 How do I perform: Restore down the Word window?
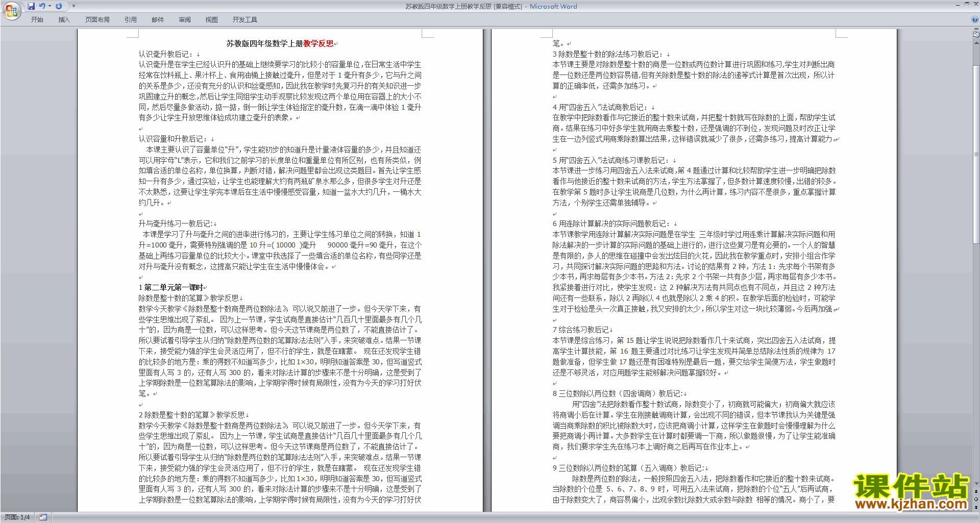pos(966,5)
